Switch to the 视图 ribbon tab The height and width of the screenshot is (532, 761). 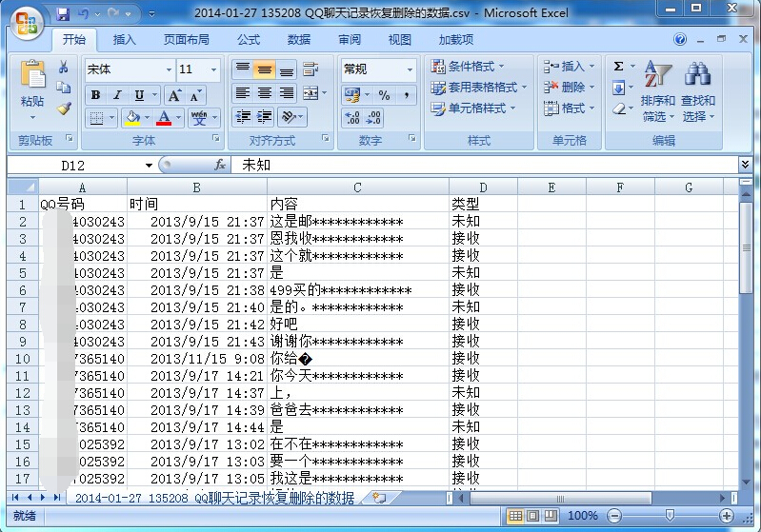point(400,40)
